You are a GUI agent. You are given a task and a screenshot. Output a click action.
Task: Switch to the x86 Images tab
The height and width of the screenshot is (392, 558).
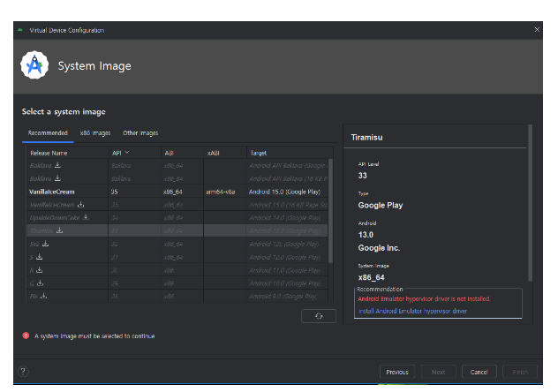95,133
